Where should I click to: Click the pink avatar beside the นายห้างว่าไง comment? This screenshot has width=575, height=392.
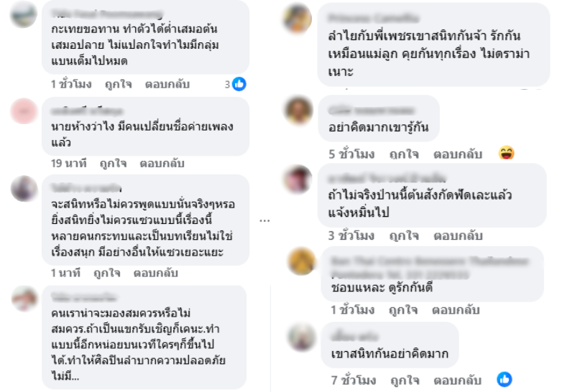pyautogui.click(x=24, y=111)
